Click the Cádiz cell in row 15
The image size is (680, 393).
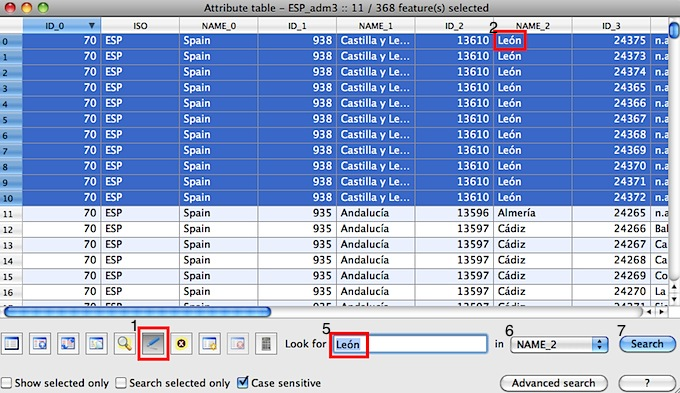pyautogui.click(x=533, y=276)
